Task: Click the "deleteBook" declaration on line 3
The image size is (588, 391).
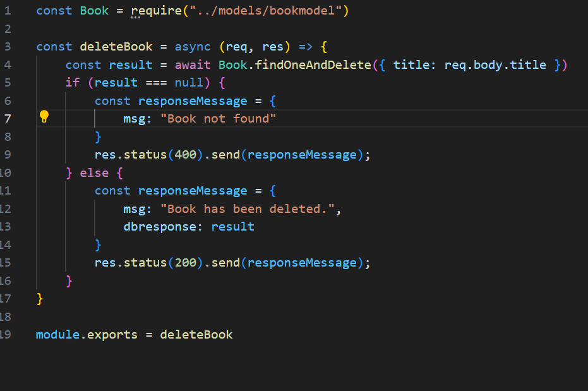Action: pos(116,47)
